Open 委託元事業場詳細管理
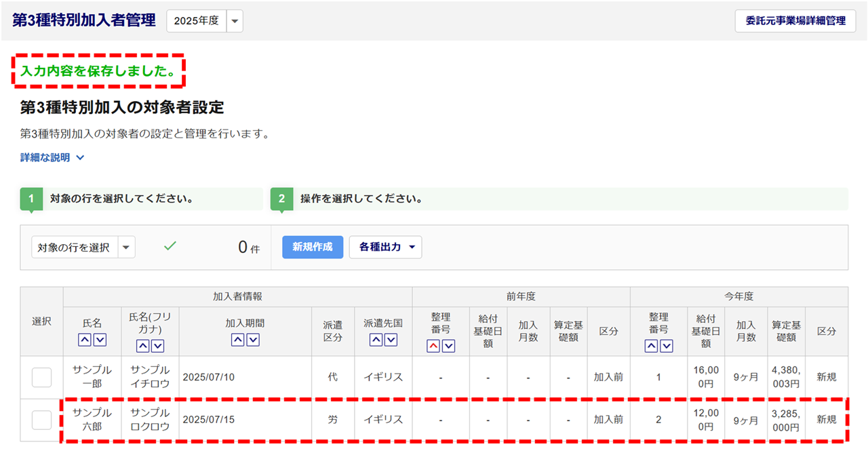Image resolution: width=868 pixels, height=453 pixels. (x=795, y=20)
